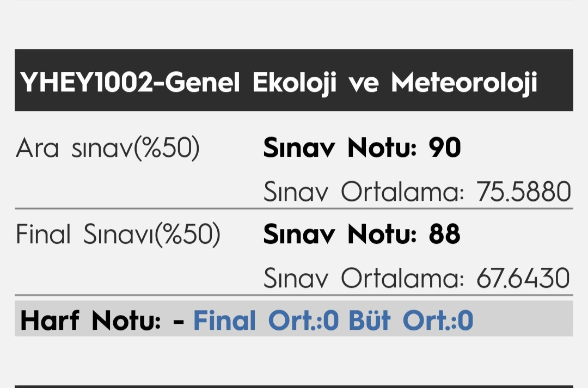Click the Final Sınavı(%50) row label
588x388 pixels.
click(x=118, y=234)
